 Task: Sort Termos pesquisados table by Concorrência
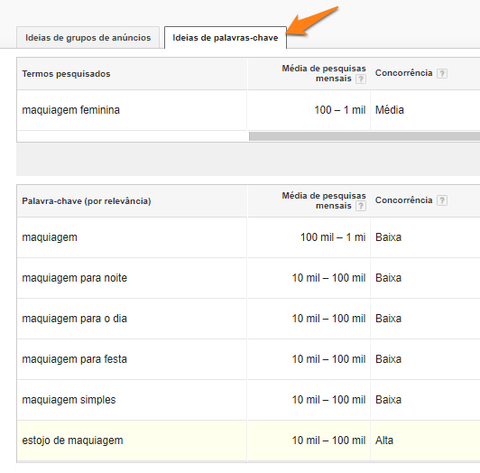tap(404, 73)
